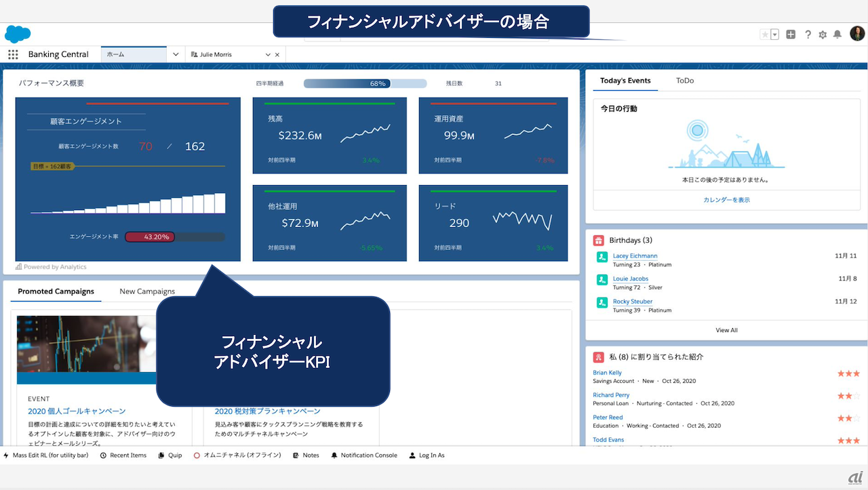The height and width of the screenshot is (490, 868).
Task: Click the Powered by Analytics label
Action: [x=51, y=267]
